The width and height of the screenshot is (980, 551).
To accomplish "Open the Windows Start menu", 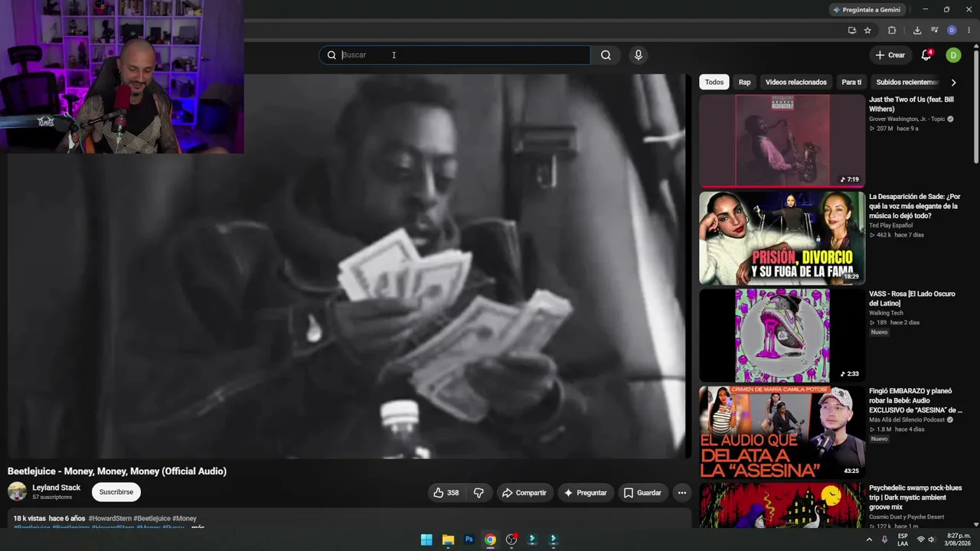I will [426, 540].
